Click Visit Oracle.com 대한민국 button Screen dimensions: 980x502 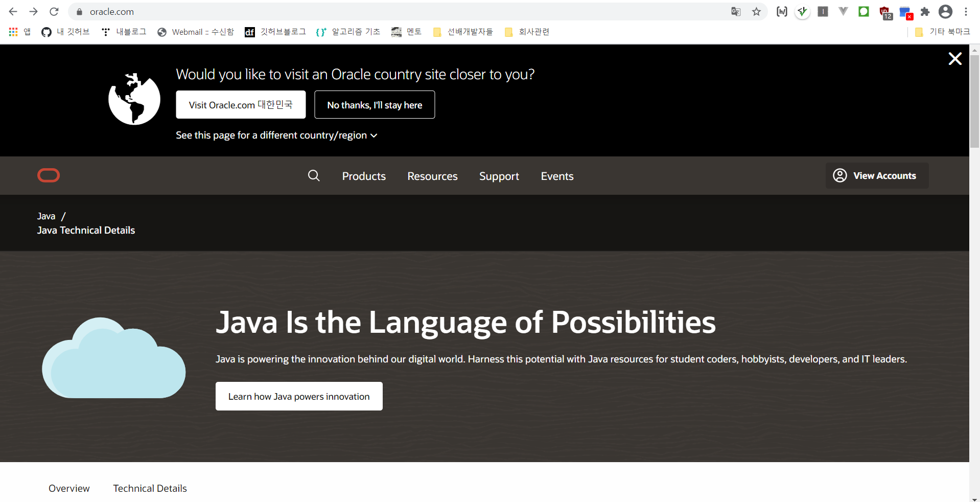pyautogui.click(x=241, y=105)
